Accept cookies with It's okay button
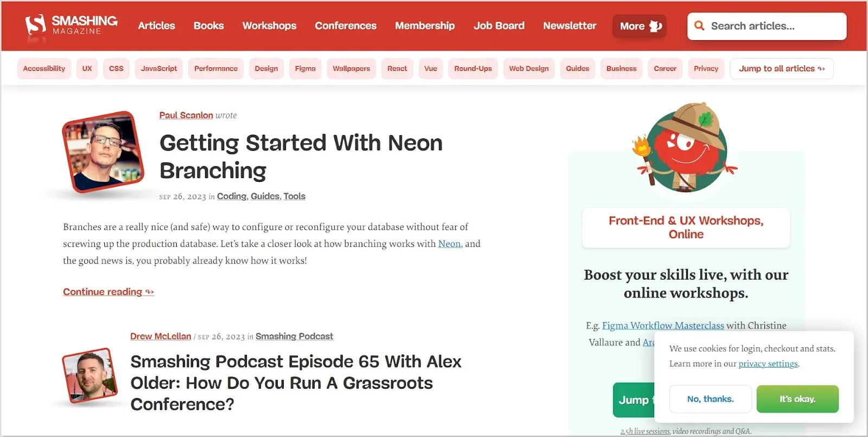The image size is (868, 437). tap(797, 399)
